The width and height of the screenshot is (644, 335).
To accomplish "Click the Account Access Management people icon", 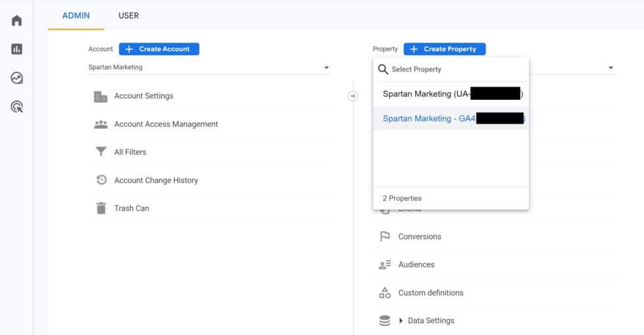I will [x=101, y=124].
